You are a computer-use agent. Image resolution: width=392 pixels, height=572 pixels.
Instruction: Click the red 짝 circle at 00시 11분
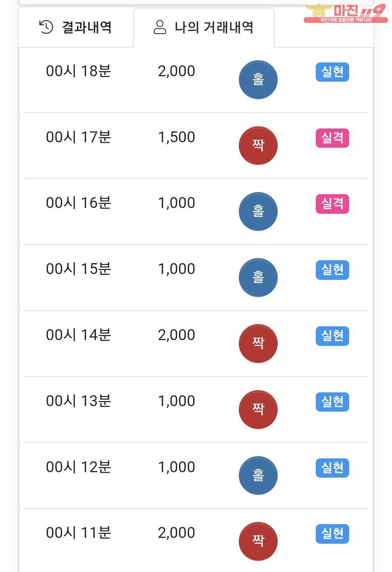(x=258, y=542)
